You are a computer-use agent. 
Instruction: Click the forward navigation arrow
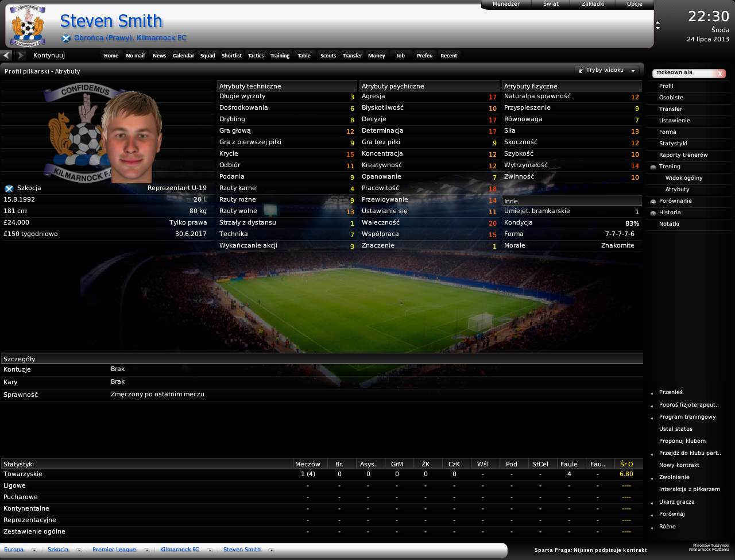point(21,56)
